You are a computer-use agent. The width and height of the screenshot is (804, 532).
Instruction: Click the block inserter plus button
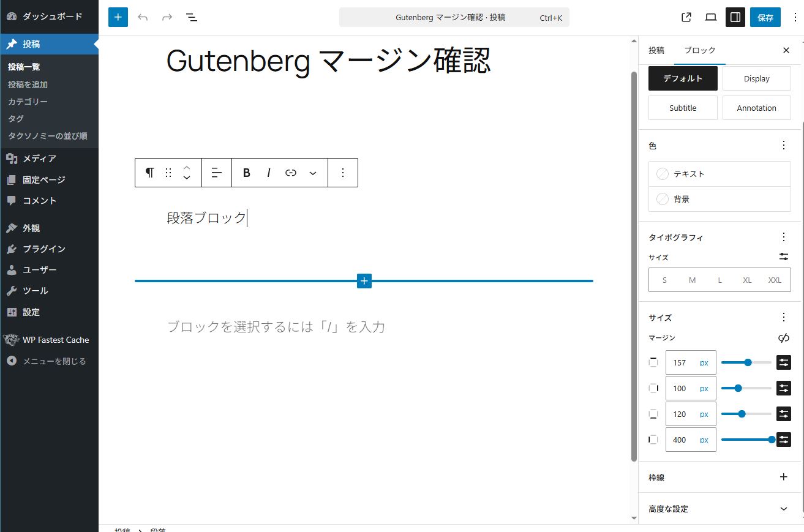click(x=118, y=17)
